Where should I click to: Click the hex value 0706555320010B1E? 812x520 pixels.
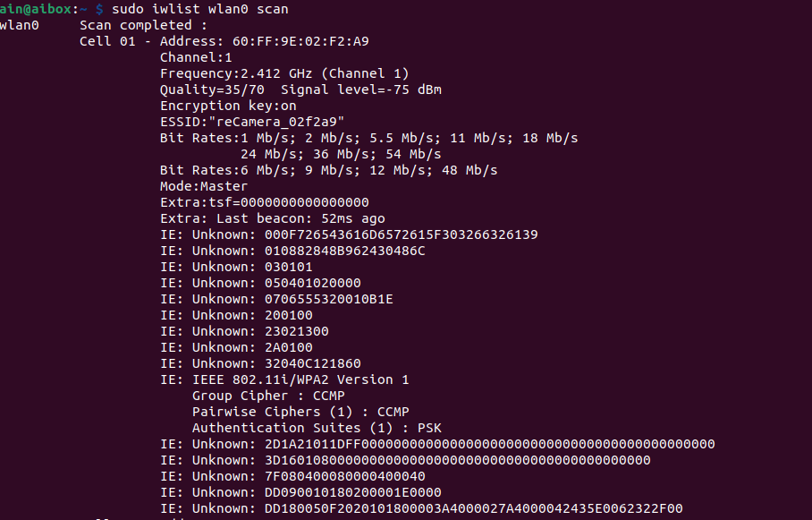(x=329, y=299)
